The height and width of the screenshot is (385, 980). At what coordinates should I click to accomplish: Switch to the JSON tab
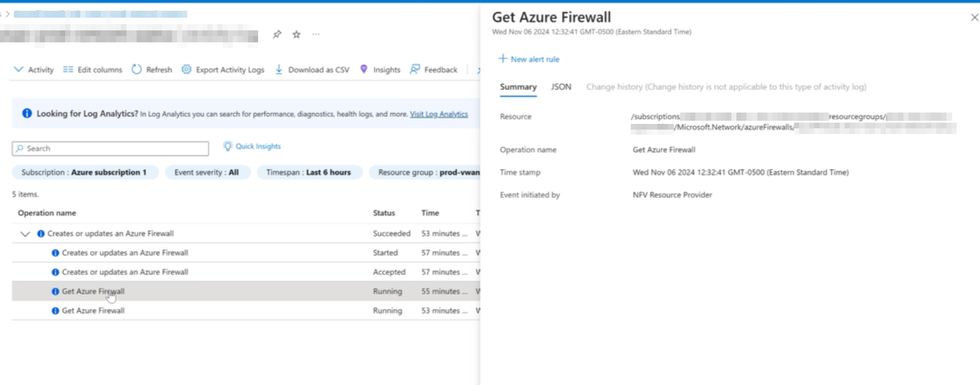pyautogui.click(x=561, y=87)
